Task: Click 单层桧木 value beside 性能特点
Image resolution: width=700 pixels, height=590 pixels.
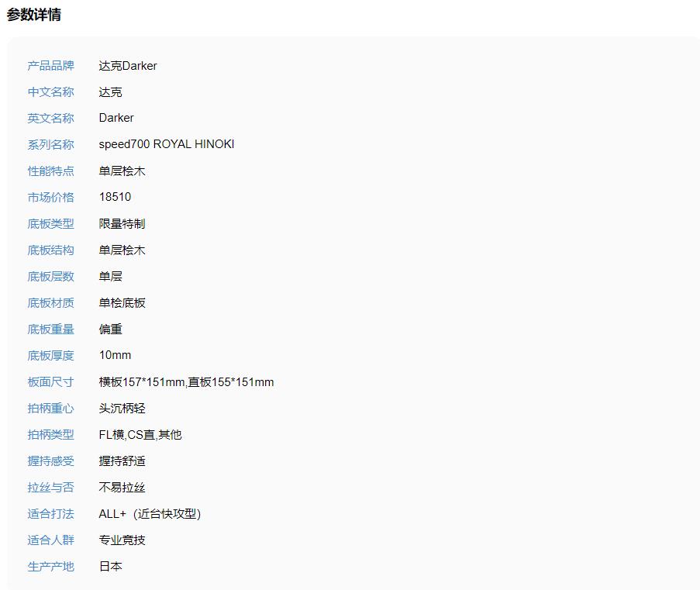Action: 122,171
